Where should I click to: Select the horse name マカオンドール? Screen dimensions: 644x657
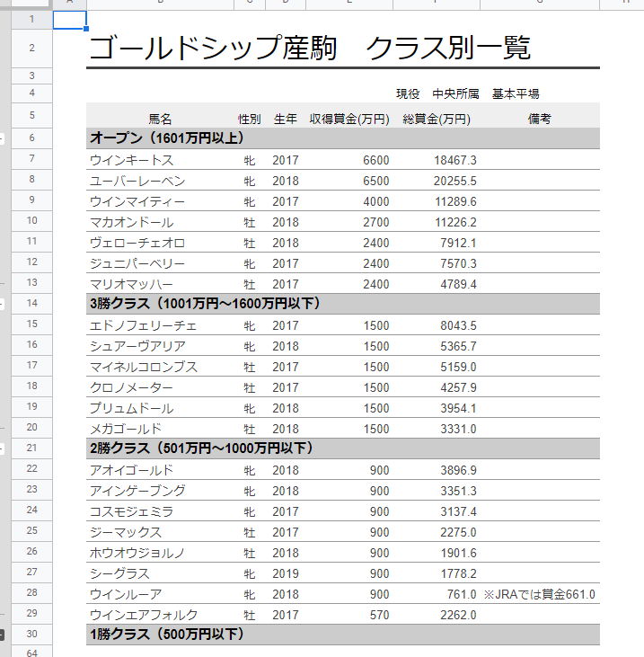(131, 222)
